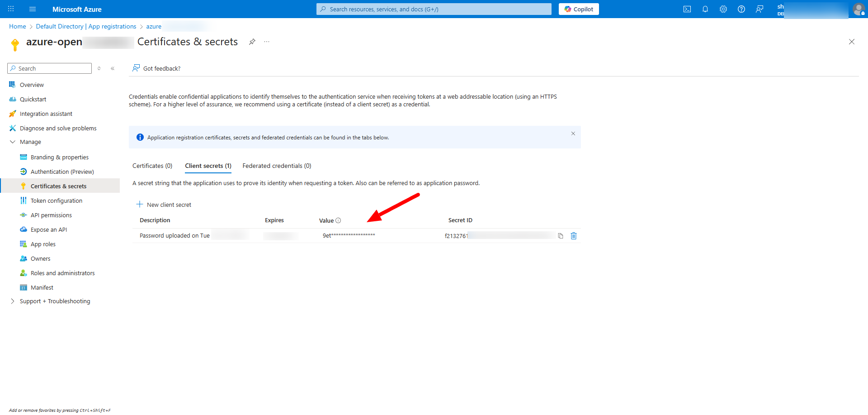Collapse the Manage section
Image resolution: width=868 pixels, height=415 pixels.
(x=13, y=142)
